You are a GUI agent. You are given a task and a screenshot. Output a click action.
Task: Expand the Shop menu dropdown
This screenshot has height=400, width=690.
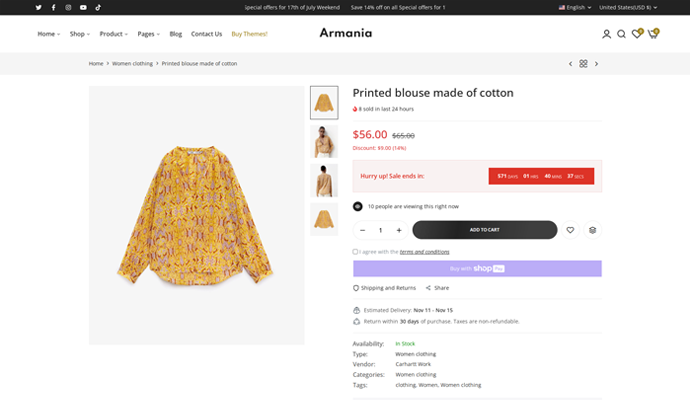(x=79, y=34)
